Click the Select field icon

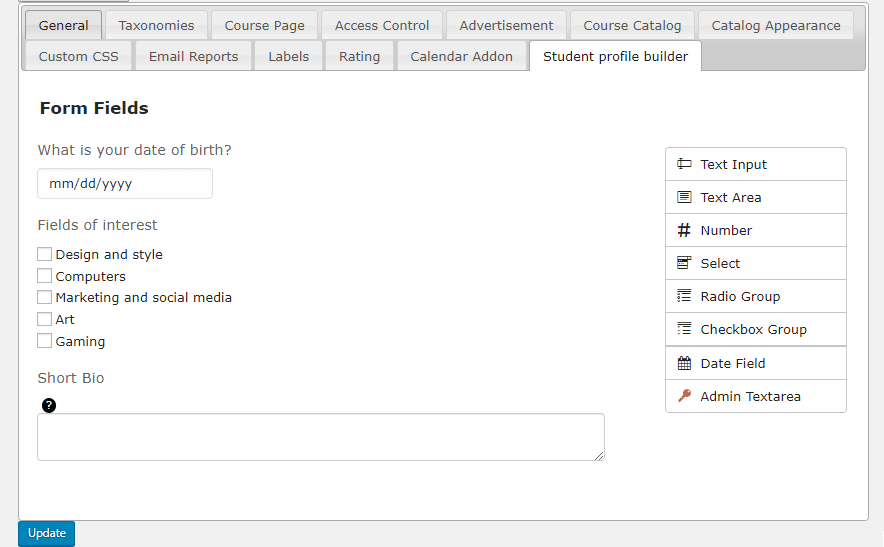coord(684,263)
